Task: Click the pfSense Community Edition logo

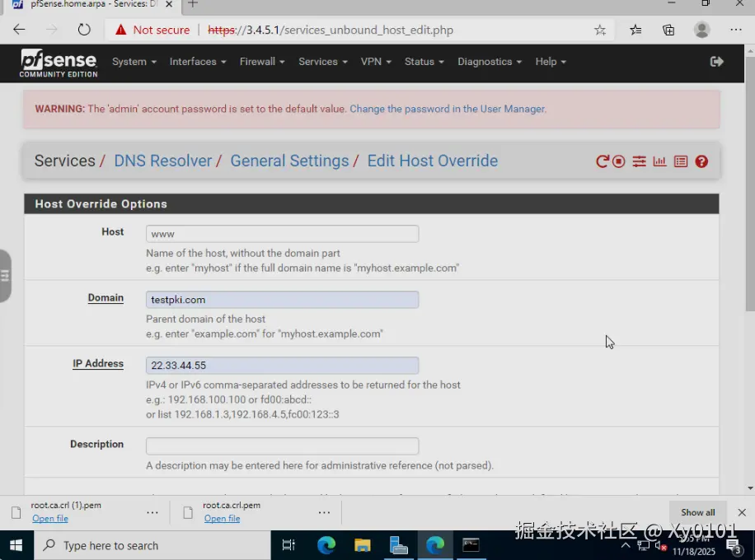Action: pos(59,63)
